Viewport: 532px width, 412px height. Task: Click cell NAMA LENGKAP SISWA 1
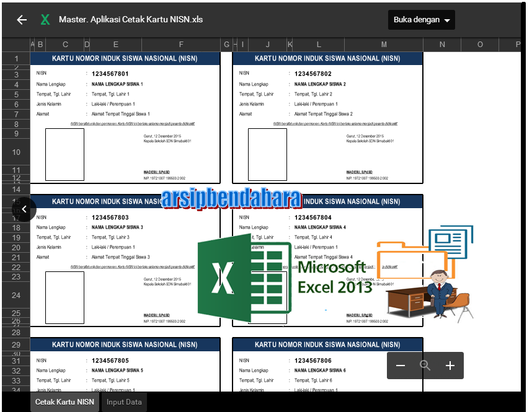117,84
